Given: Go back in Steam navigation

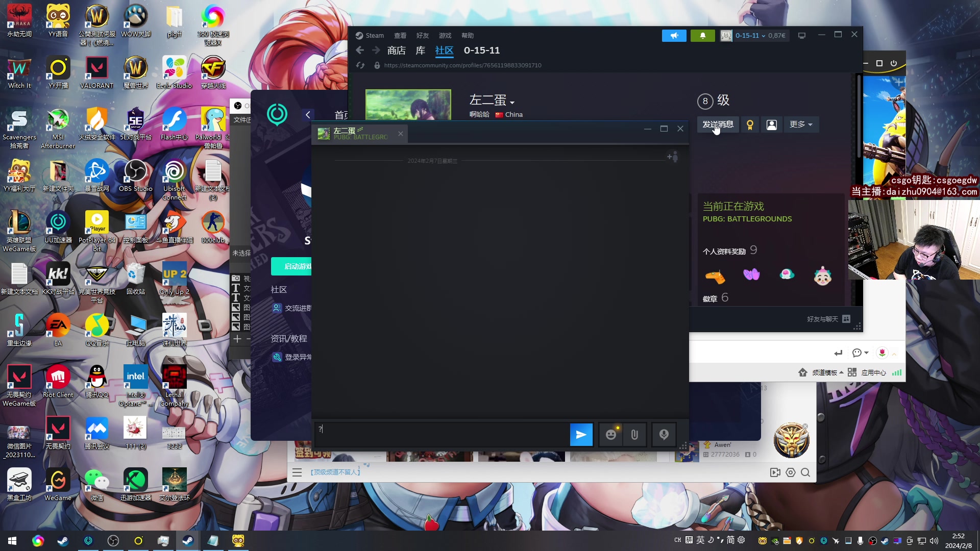Looking at the screenshot, I should 360,50.
